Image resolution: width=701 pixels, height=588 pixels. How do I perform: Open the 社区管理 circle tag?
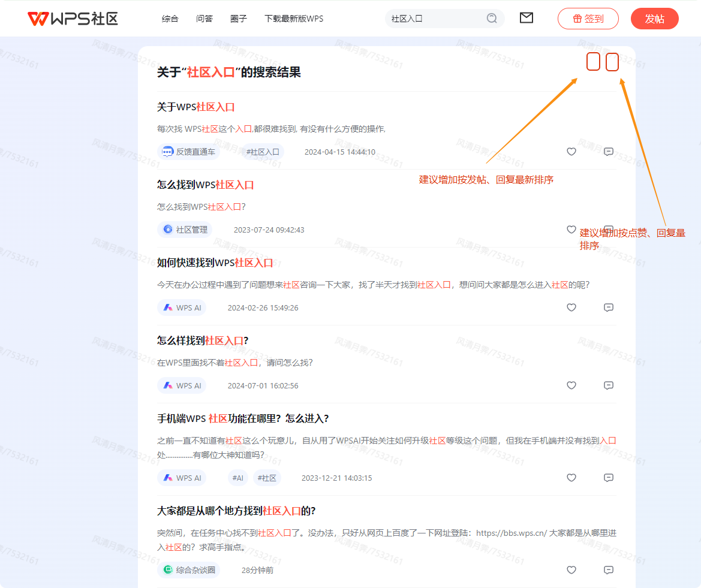185,230
